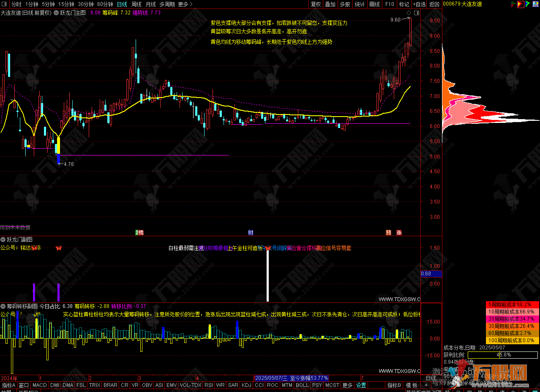Viewport: 540px width, 392px height.
Task: Select the 15分钟 period
Action: click(66, 4)
